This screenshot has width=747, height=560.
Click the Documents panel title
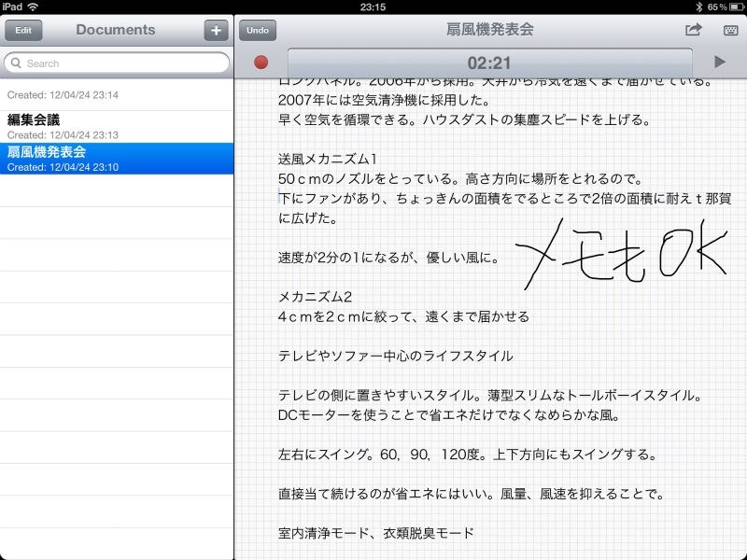pos(115,29)
